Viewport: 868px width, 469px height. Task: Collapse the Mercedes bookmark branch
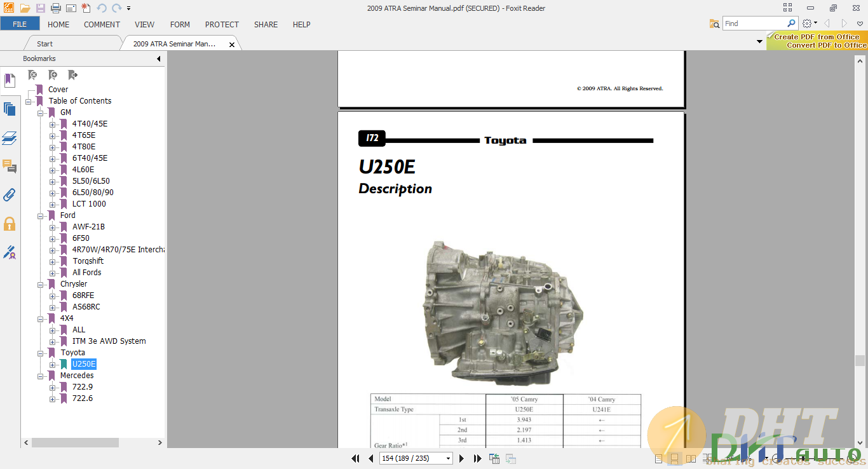tap(41, 376)
